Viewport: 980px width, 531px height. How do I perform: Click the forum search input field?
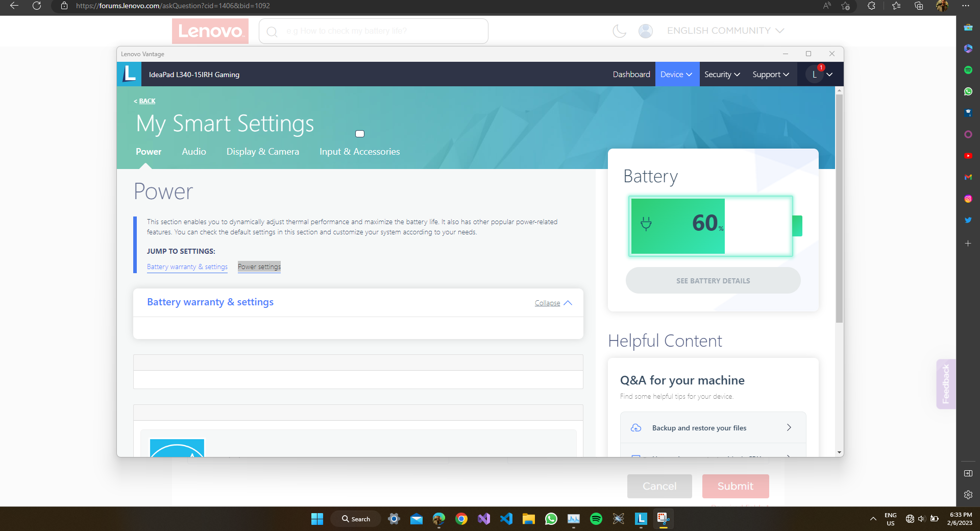coord(374,31)
